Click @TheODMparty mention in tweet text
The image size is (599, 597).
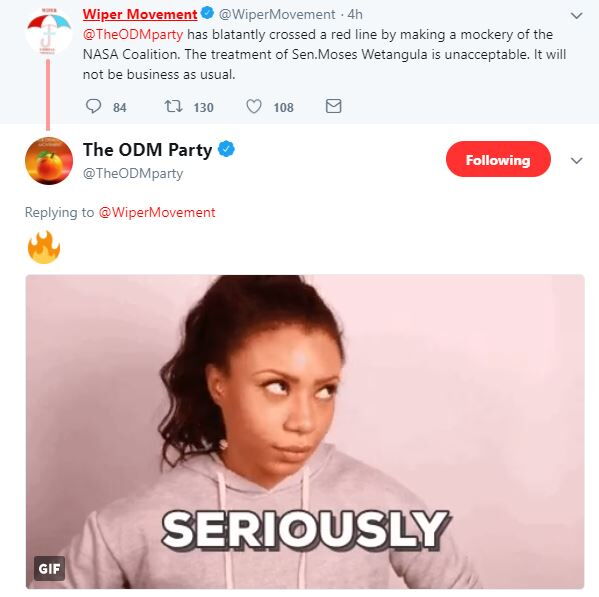click(x=133, y=34)
